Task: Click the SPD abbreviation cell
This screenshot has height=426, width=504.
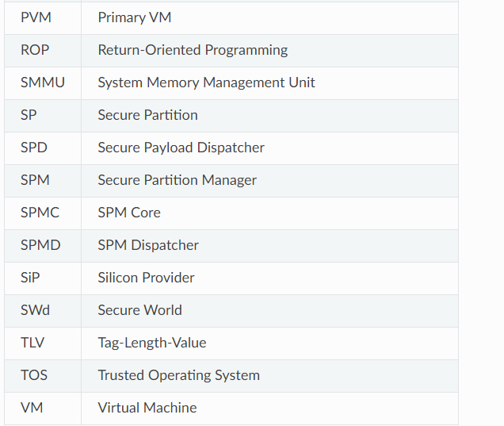Action: click(x=32, y=148)
